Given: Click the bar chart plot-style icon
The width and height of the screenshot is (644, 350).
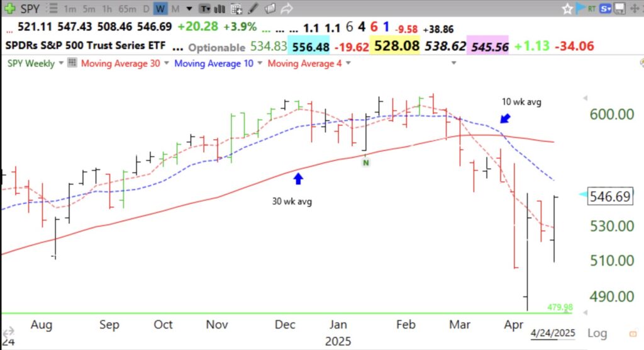Looking at the screenshot, I should tap(219, 9).
